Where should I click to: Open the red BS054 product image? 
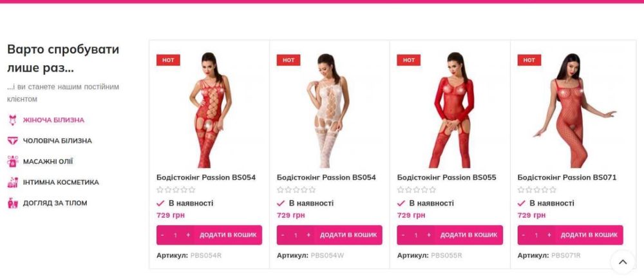tap(209, 110)
